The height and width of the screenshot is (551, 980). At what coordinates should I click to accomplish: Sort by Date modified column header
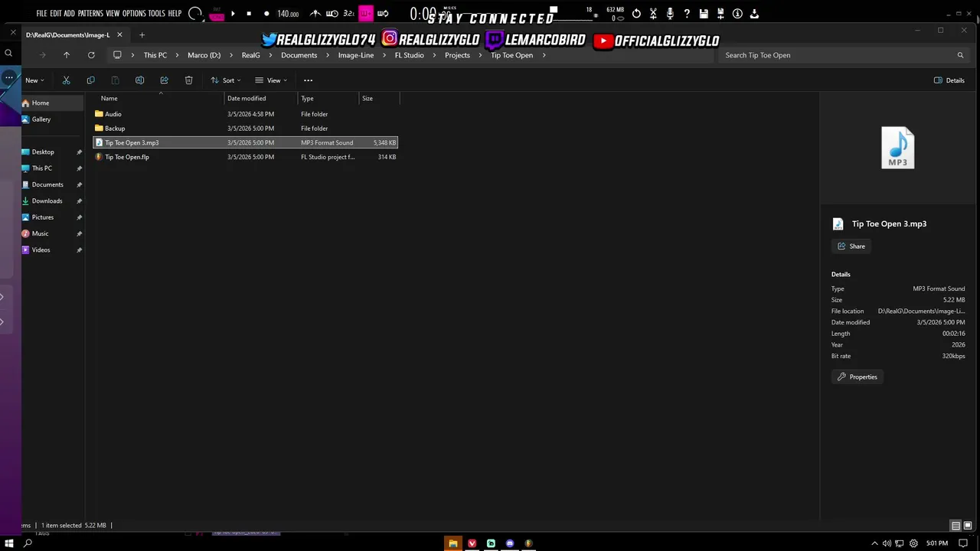click(247, 98)
